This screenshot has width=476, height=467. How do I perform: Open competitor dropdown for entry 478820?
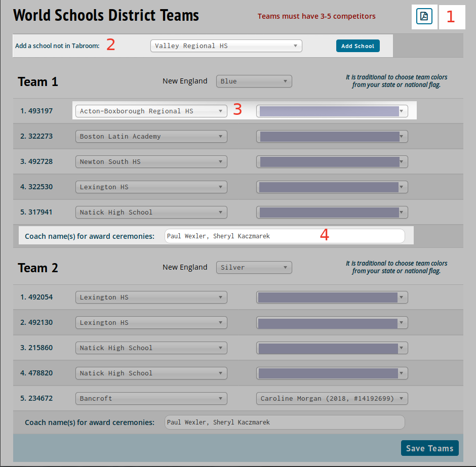[332, 373]
